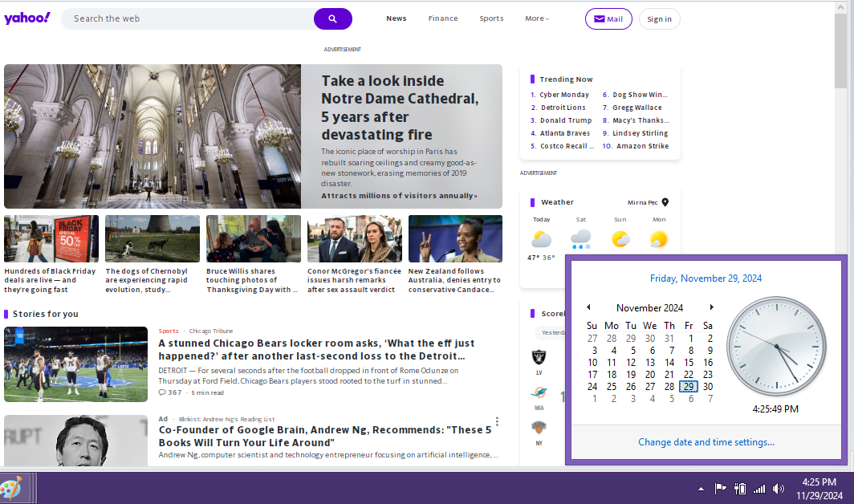Click the volume speaker tray icon

click(779, 489)
